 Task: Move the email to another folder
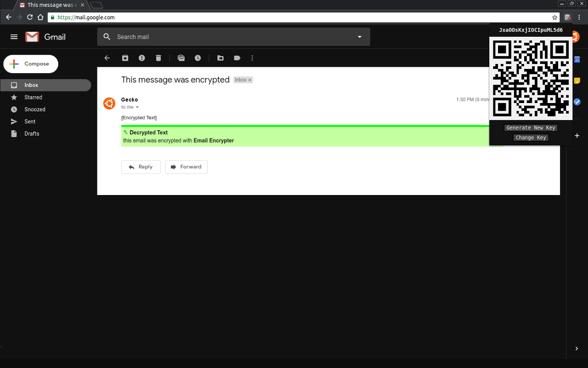(220, 58)
